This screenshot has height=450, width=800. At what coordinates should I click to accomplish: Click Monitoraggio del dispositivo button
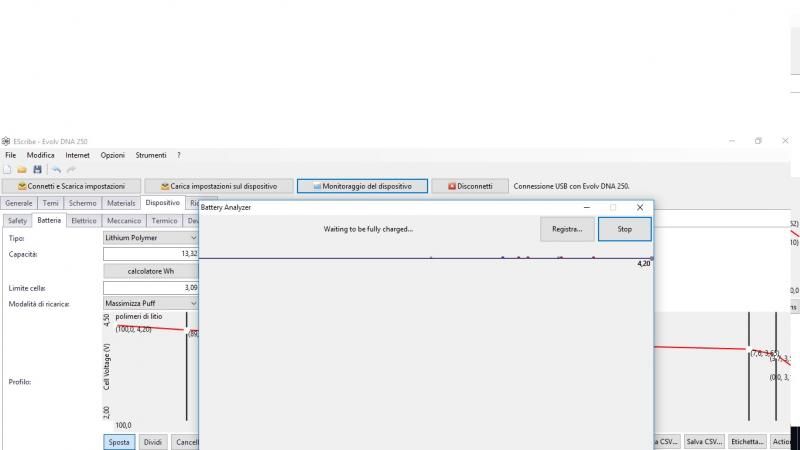tap(362, 186)
